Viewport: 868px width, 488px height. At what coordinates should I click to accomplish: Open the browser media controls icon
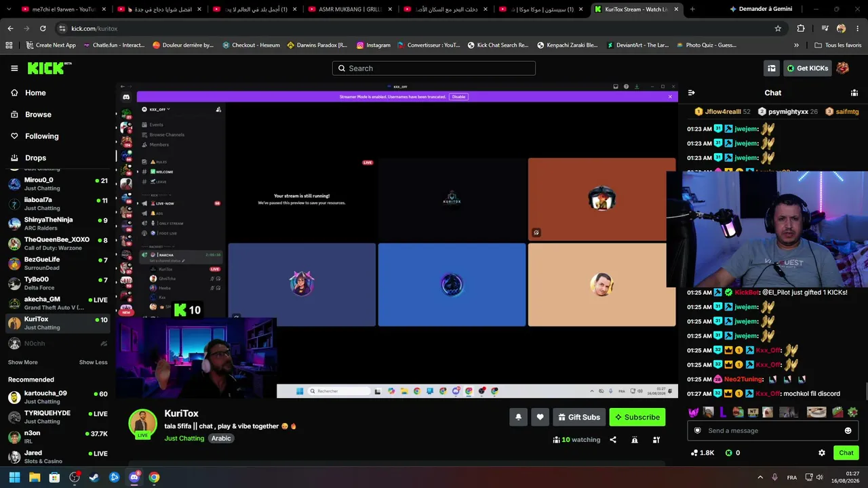825,28
